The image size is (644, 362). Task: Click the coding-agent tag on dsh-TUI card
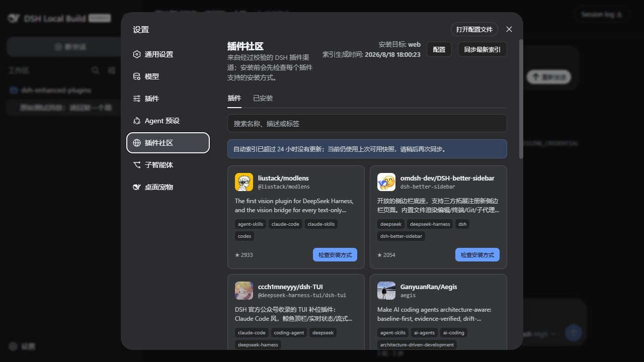coord(289,332)
